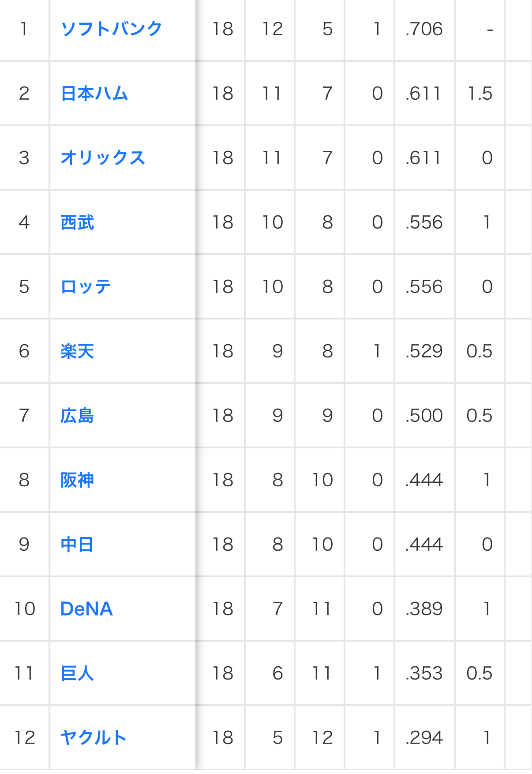Screen dimensions: 532x774
Task: Open the ヤクルト team page
Action: click(x=94, y=738)
